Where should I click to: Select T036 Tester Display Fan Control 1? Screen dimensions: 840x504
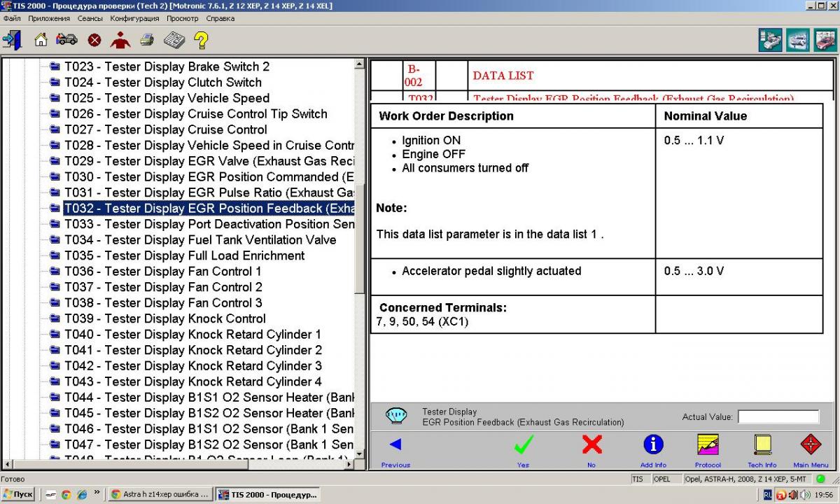point(163,271)
